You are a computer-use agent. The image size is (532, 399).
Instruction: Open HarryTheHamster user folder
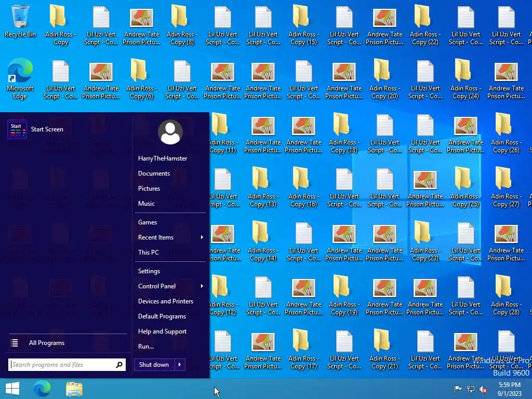163,158
